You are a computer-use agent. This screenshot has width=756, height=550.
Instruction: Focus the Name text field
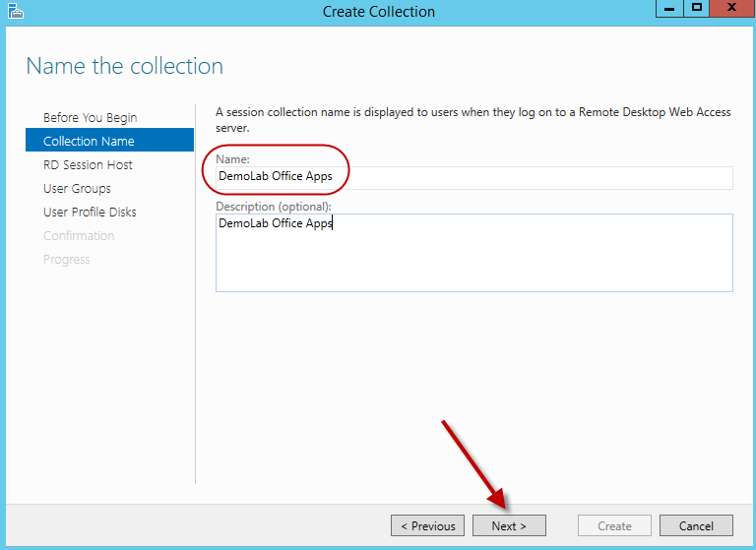[473, 177]
